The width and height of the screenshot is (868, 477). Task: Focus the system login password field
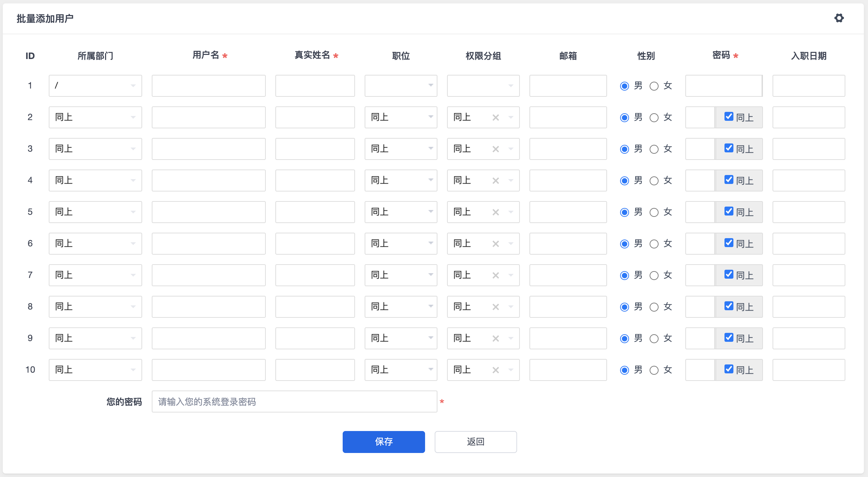pos(294,402)
